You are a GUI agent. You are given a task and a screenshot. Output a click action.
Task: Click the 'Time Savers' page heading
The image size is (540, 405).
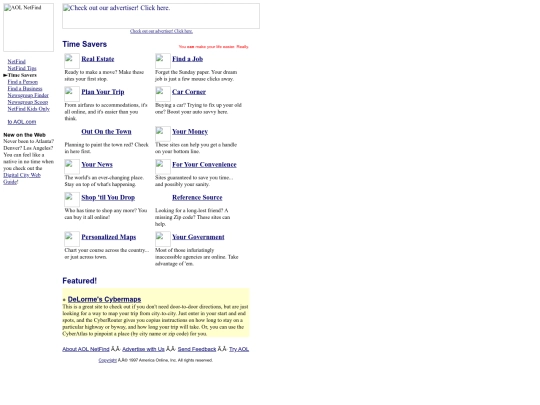(85, 44)
